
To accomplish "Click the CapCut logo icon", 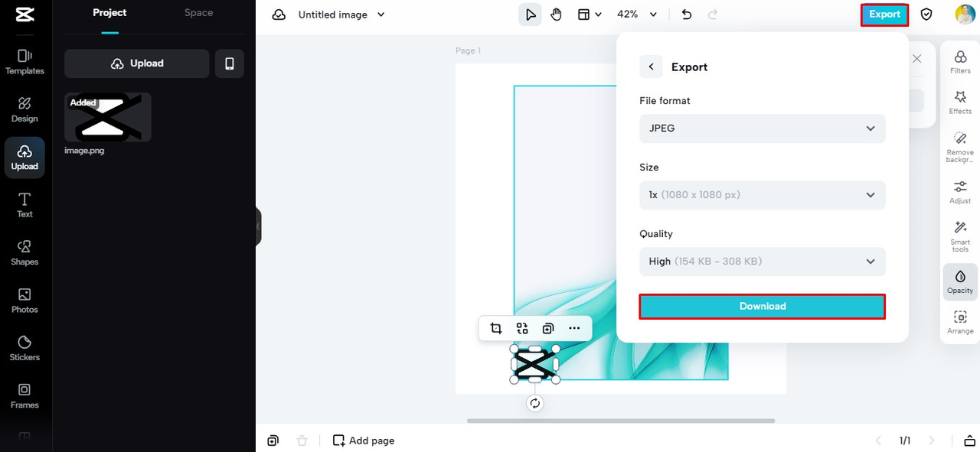I will (x=25, y=15).
